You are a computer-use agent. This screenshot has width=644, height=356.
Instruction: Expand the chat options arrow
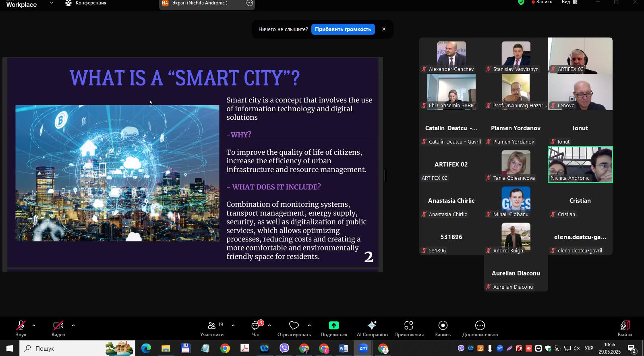click(269, 326)
